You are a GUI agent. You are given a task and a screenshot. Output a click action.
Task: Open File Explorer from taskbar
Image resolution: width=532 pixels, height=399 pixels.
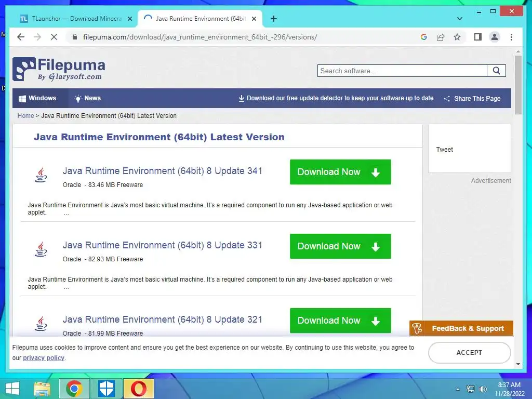(x=42, y=389)
